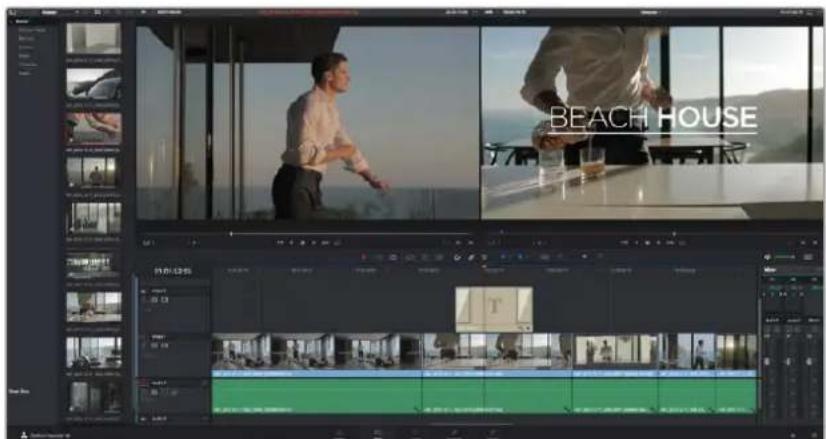Select the red-highlighted hands clip thumbnail

point(94,128)
